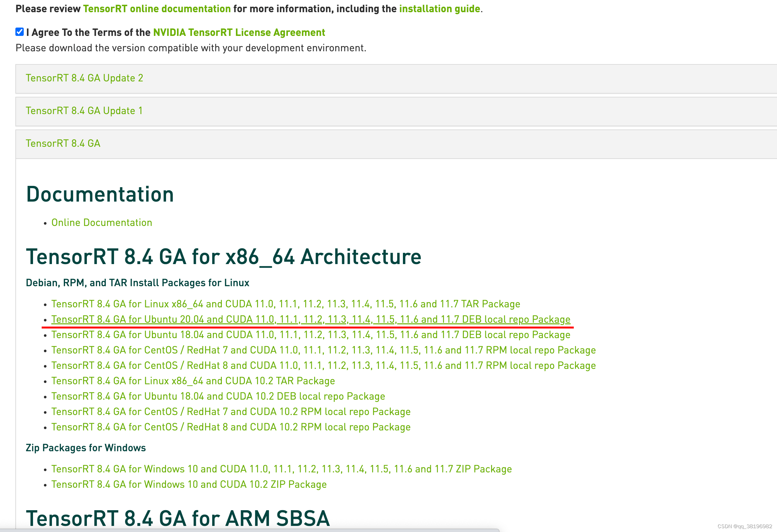Image resolution: width=777 pixels, height=532 pixels.
Task: Click the TensorRT 8.4 GA for x86_64 Architecture heading
Action: tap(224, 257)
